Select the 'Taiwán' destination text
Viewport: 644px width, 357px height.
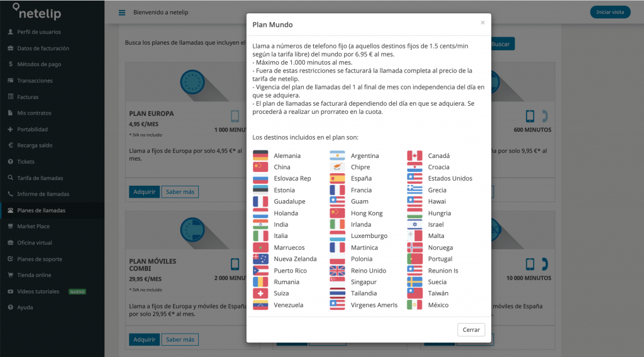(438, 293)
